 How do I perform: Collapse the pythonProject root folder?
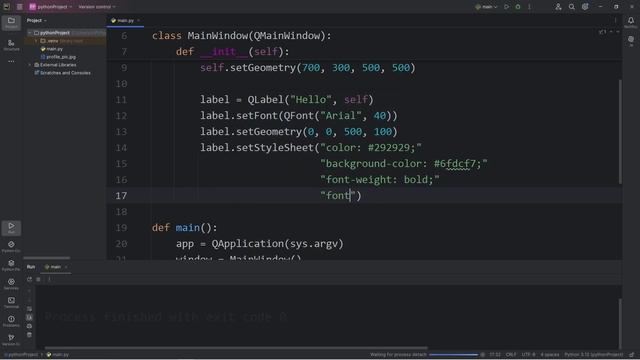point(30,33)
